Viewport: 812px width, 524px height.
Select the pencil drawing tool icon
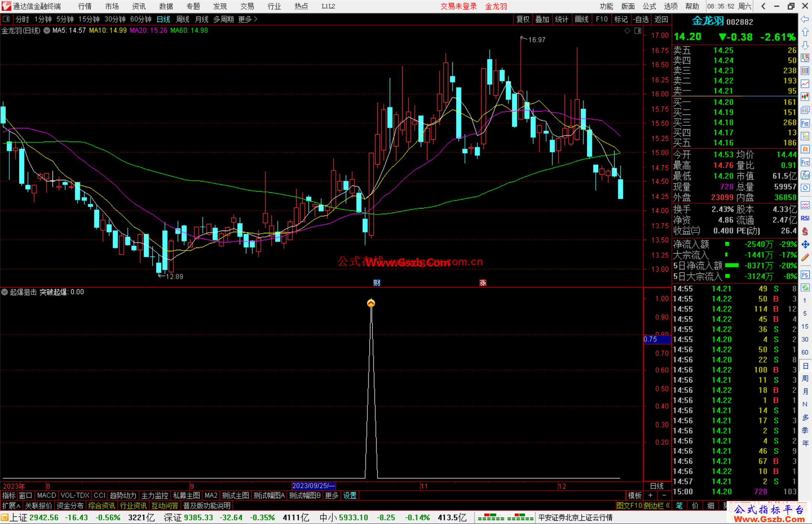805,258
